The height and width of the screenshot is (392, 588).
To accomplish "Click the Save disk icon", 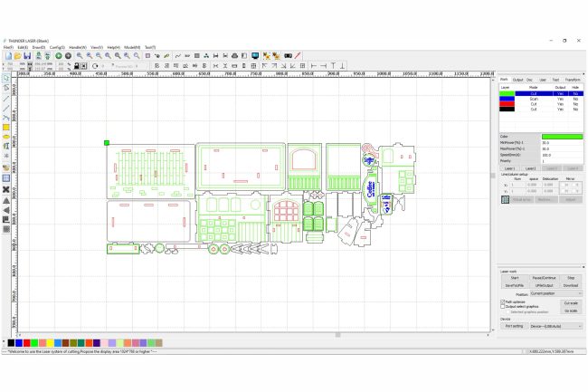I will point(27,56).
